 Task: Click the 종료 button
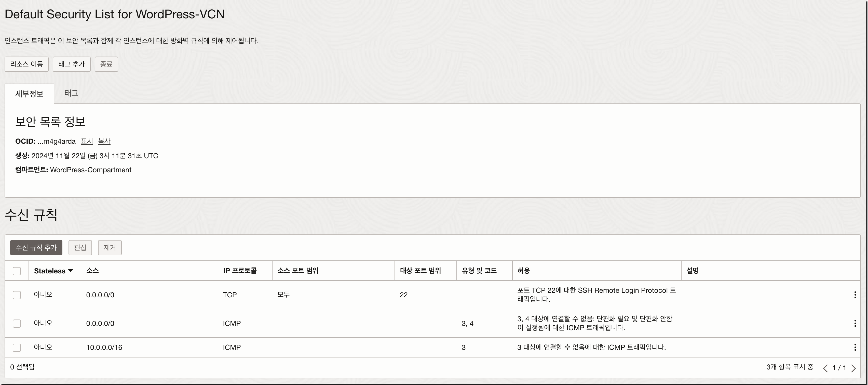106,64
